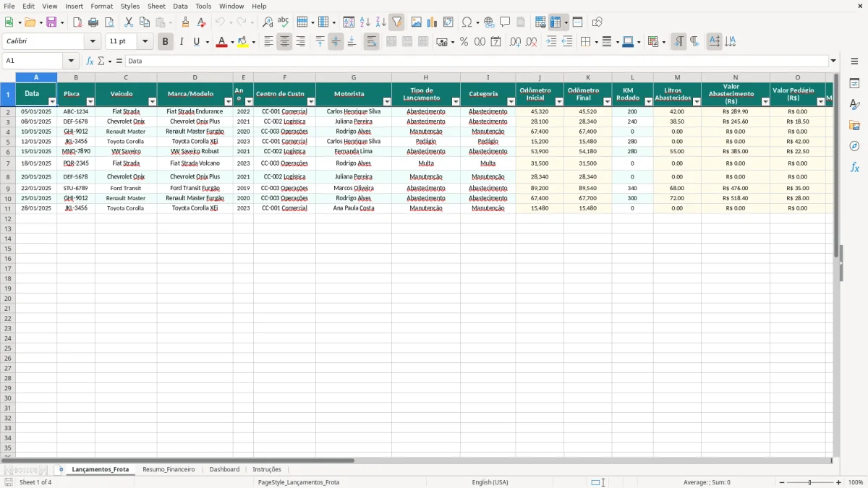This screenshot has height=488, width=868.
Task: Sort descending Z to A
Action: (x=380, y=22)
